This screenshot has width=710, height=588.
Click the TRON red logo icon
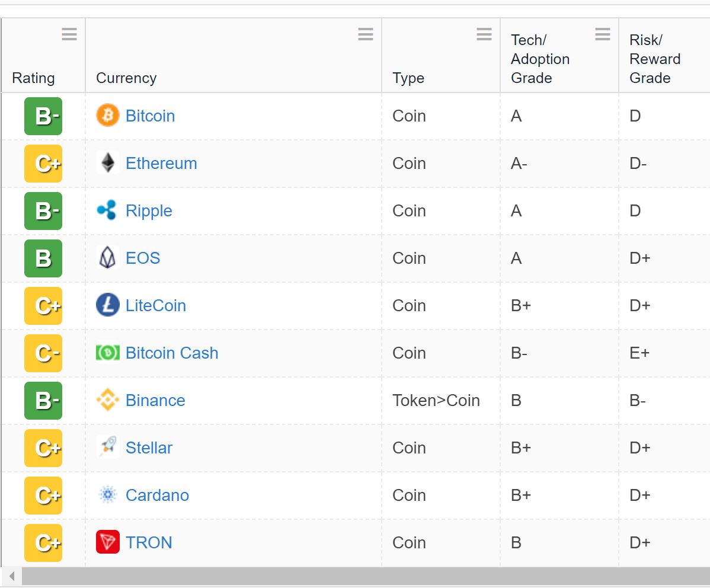tap(108, 542)
